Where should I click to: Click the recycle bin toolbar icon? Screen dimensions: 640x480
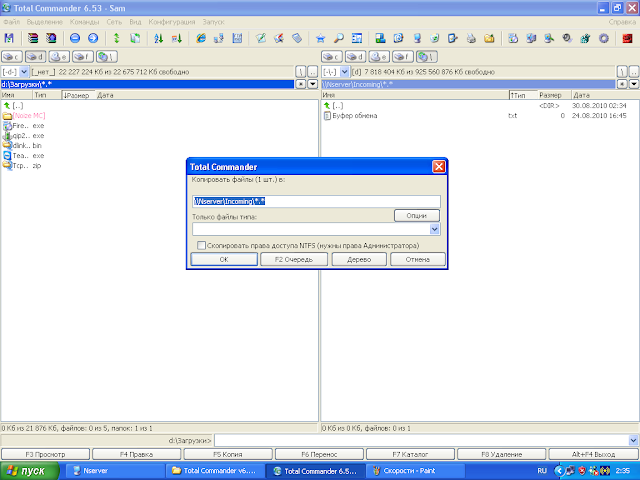(435, 38)
